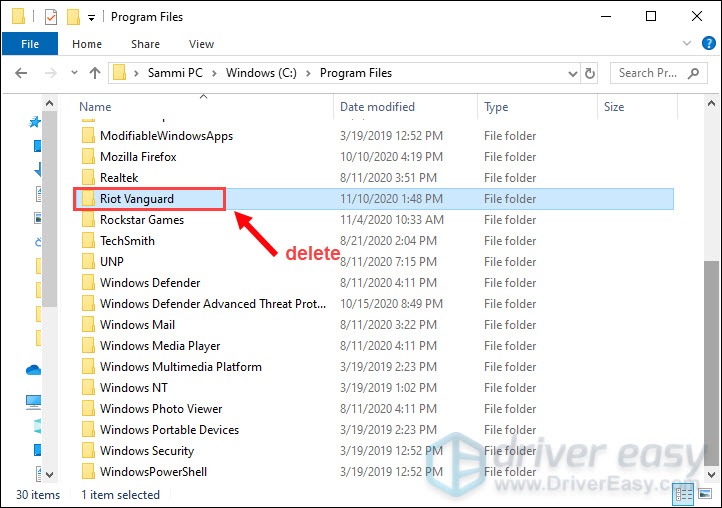Expand the chevron after Sammi PC breadcrumb
The image size is (722, 508).
tap(214, 73)
